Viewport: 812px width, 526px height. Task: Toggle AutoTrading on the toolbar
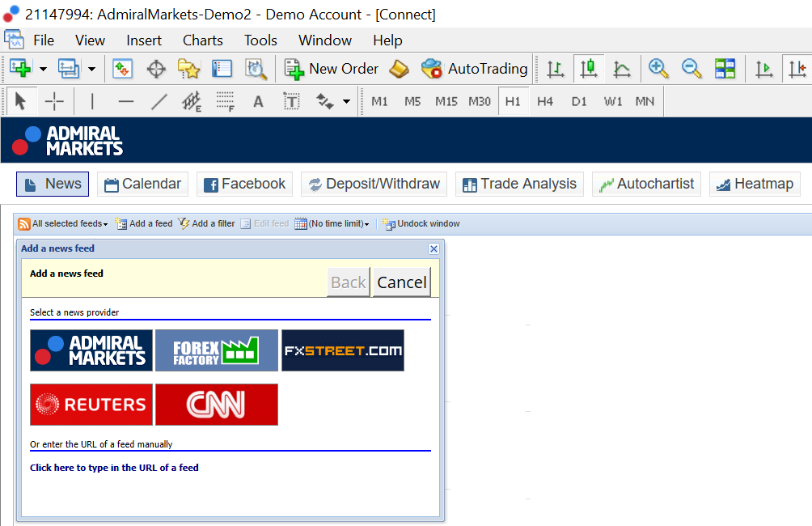point(475,69)
